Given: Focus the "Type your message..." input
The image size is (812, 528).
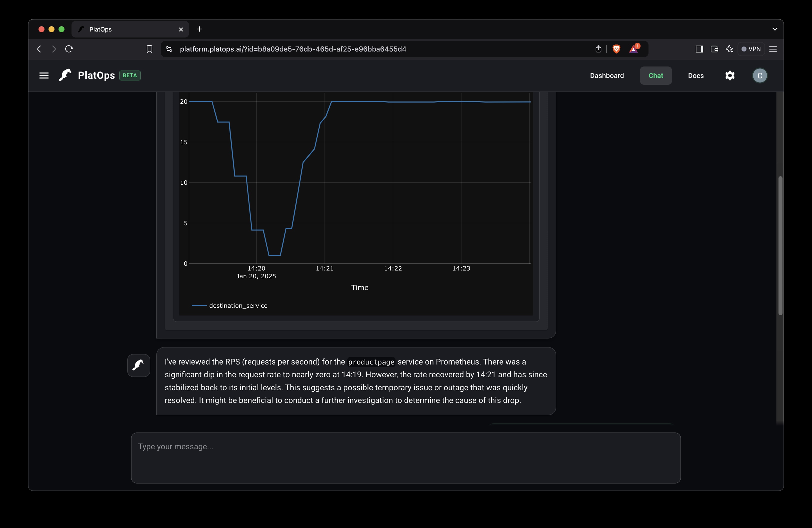Looking at the screenshot, I should click(x=406, y=458).
